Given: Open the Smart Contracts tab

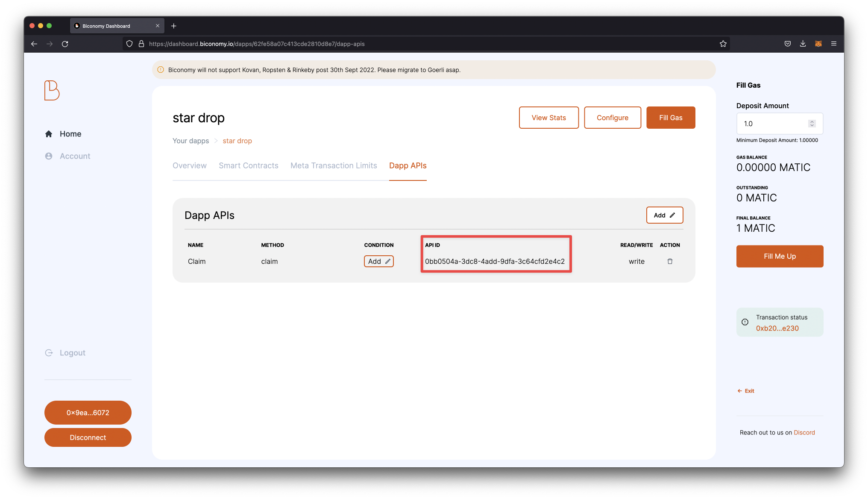Looking at the screenshot, I should (x=248, y=165).
